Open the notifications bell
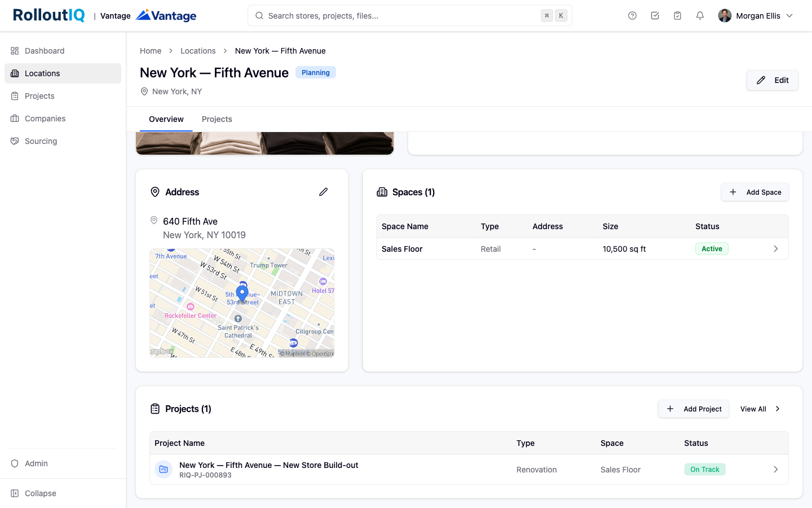Screen dimensions: 812x508 (x=700, y=16)
